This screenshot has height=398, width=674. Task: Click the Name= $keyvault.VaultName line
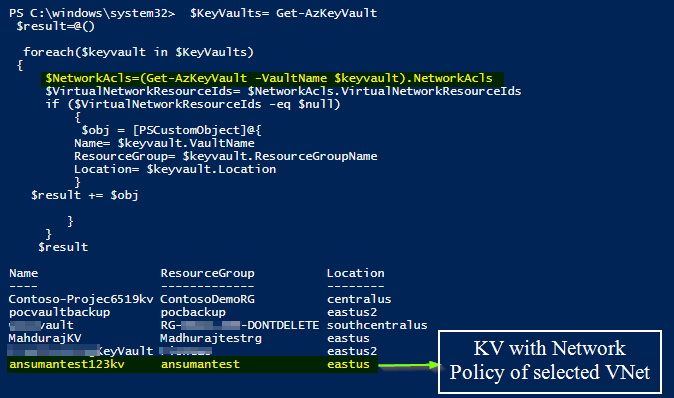[164, 143]
